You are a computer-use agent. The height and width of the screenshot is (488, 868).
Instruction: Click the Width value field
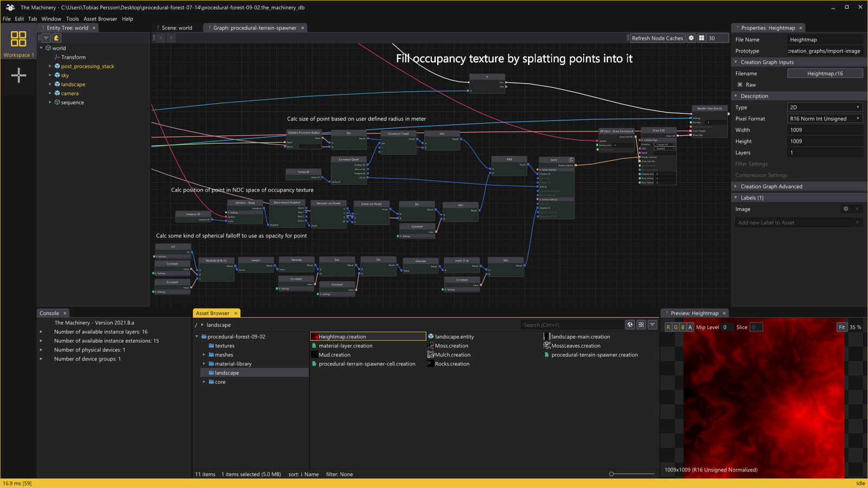(825, 130)
